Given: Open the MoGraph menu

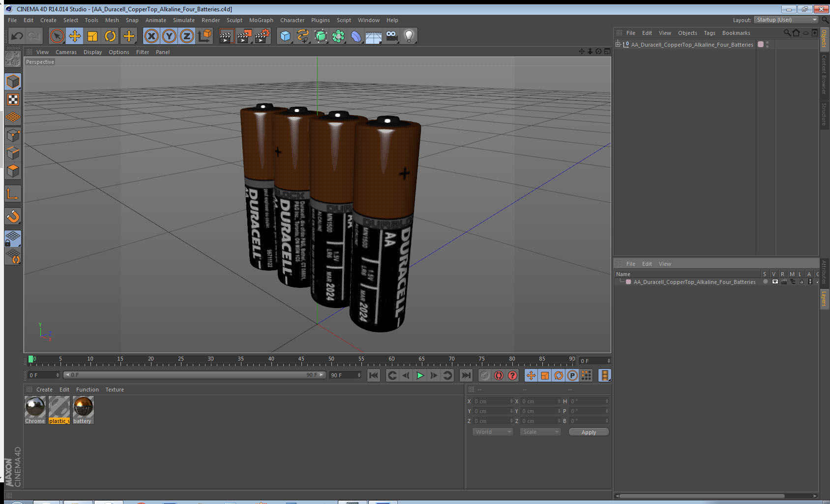Looking at the screenshot, I should (x=261, y=20).
